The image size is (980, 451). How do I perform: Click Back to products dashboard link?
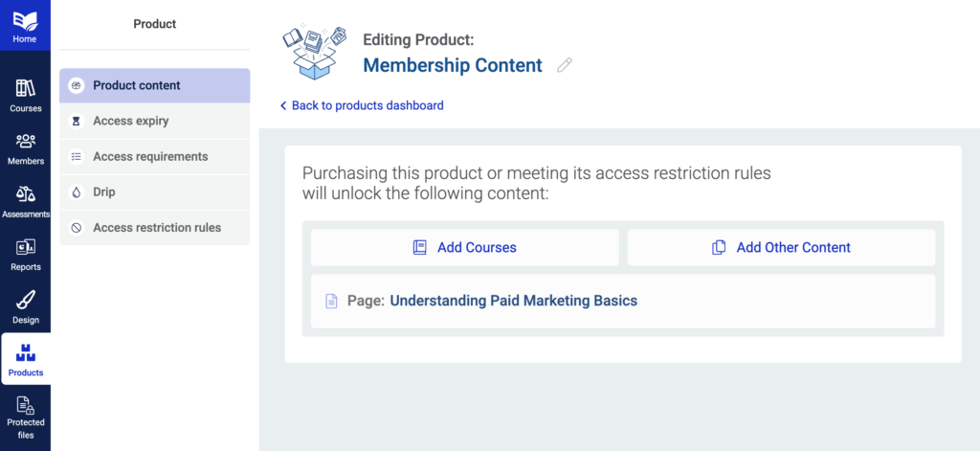[x=362, y=105]
